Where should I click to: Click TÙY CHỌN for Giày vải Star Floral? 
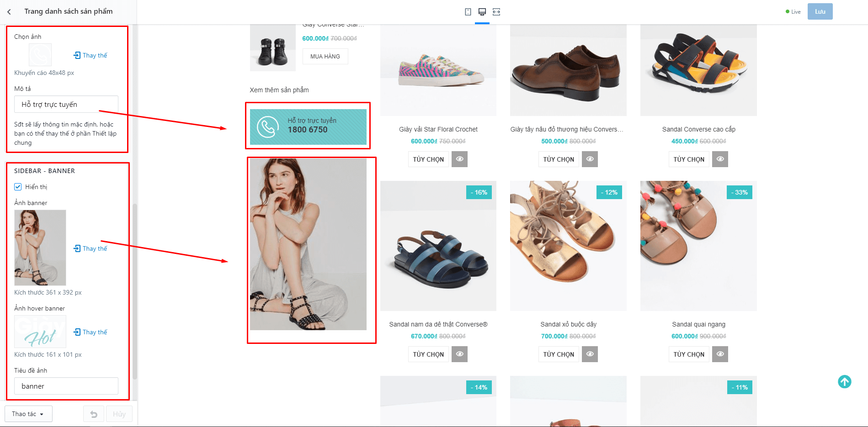tap(428, 159)
